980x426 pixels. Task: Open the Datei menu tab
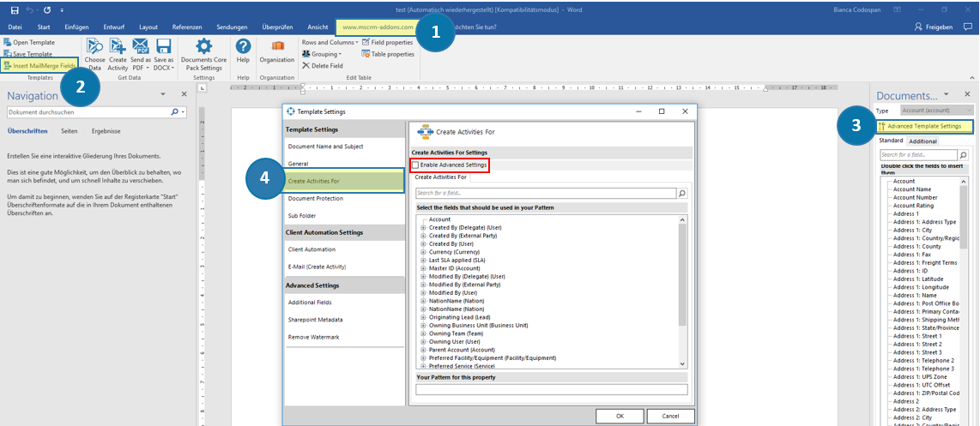point(15,27)
